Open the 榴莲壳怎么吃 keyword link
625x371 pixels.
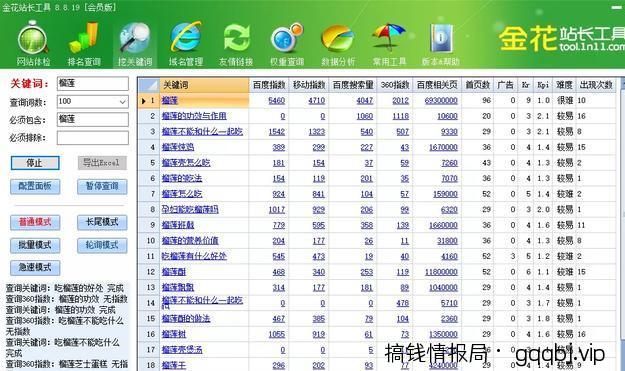pyautogui.click(x=186, y=163)
